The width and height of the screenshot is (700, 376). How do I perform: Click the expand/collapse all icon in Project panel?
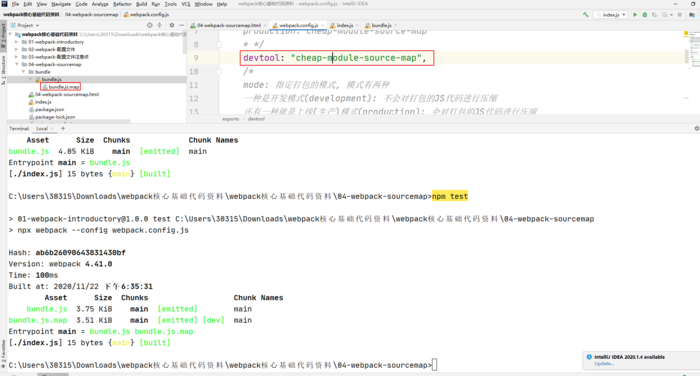(159, 25)
